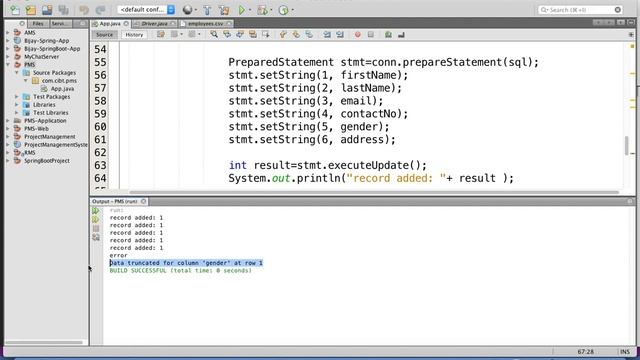Click the Shift Line Left icon
The image size is (640, 360).
(x=327, y=35)
